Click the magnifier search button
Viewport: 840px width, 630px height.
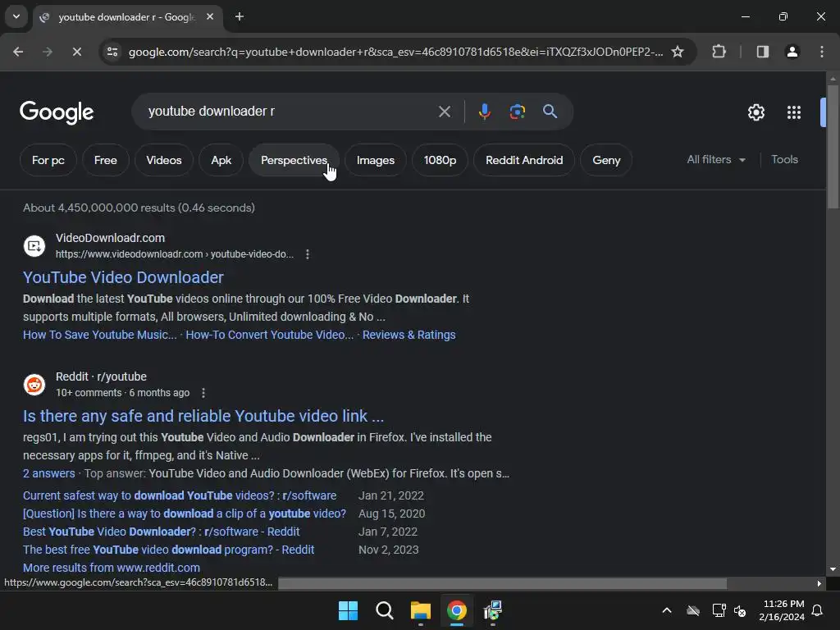point(550,112)
